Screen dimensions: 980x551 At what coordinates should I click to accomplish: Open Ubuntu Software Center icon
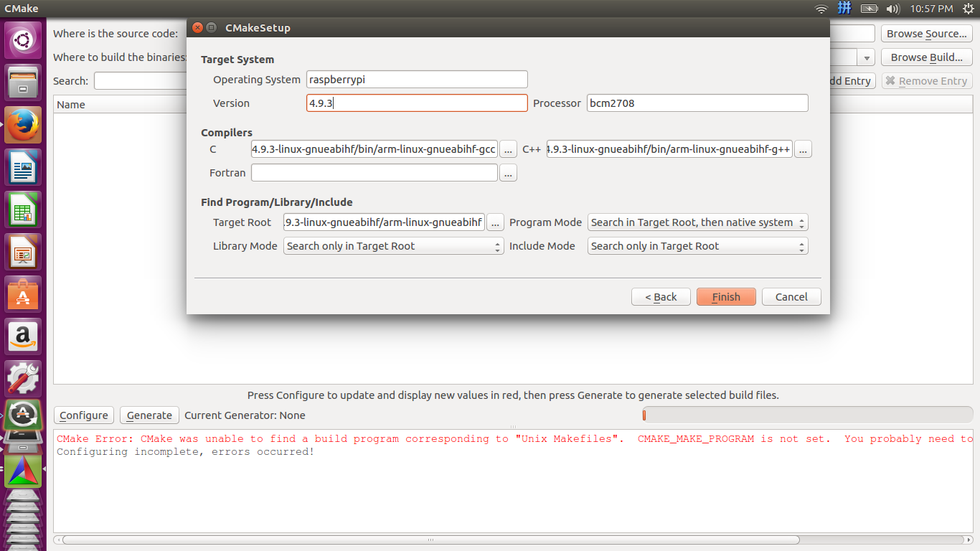click(23, 294)
